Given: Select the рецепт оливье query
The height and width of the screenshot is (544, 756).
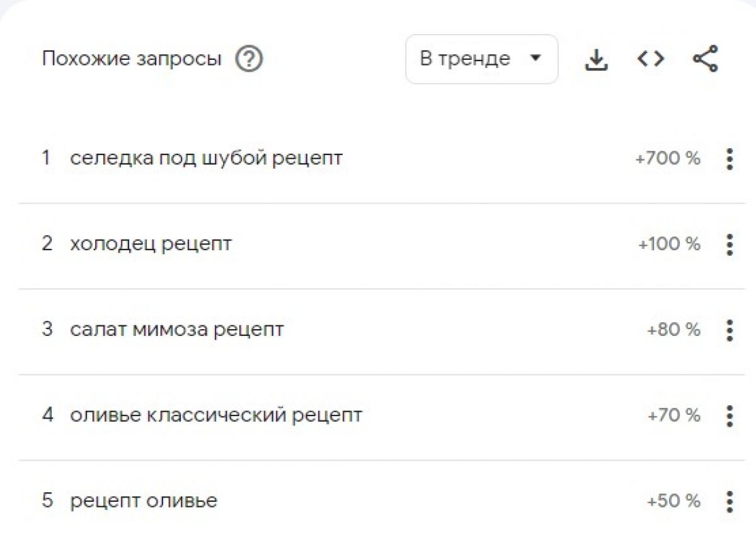Looking at the screenshot, I should point(144,501).
